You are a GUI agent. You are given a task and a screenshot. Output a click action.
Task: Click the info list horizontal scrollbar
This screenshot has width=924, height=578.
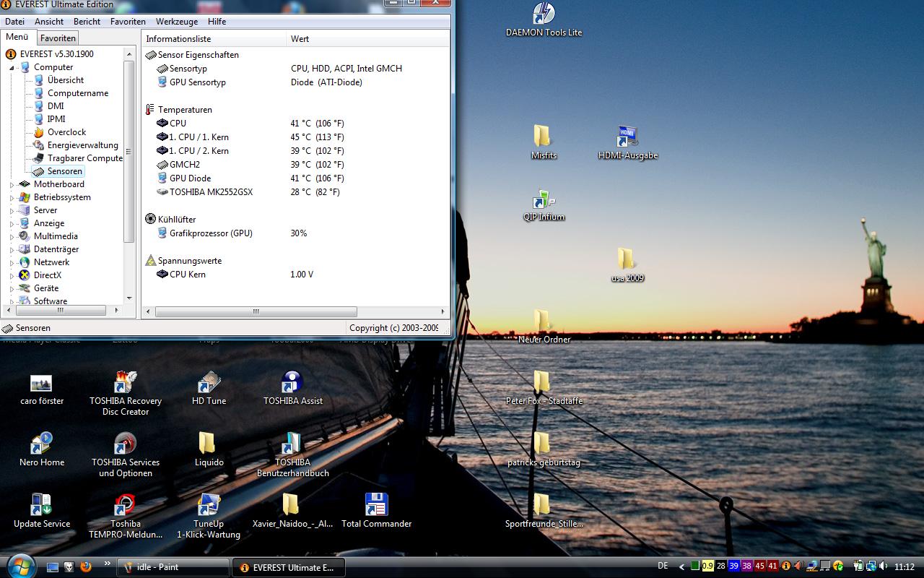coord(256,311)
